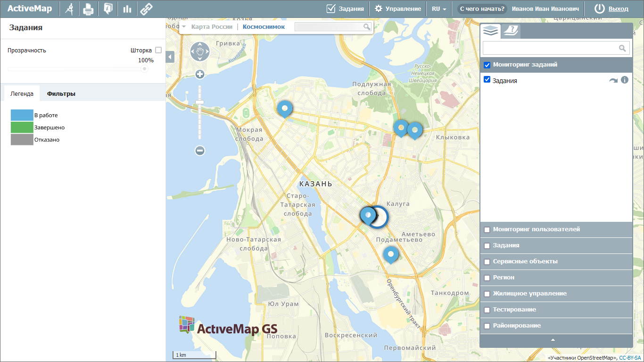Switch to the legend layers tab with question mark
Viewport: 644px width, 362px height.
pos(510,31)
